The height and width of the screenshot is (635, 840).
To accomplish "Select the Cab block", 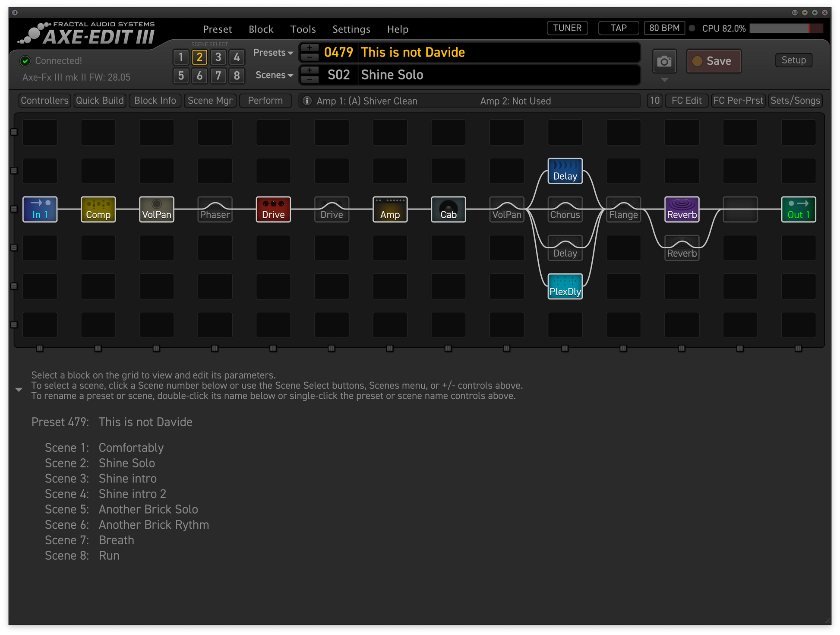I will coord(448,210).
